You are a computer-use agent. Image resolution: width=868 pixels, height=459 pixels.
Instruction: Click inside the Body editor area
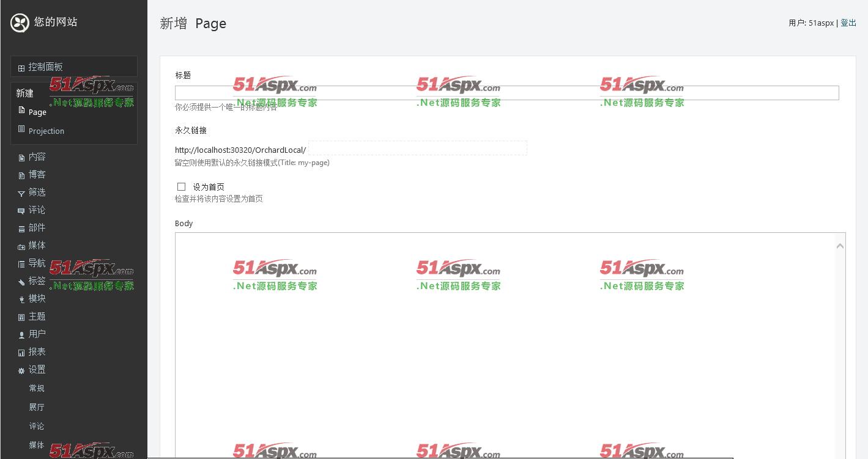pyautogui.click(x=505, y=345)
